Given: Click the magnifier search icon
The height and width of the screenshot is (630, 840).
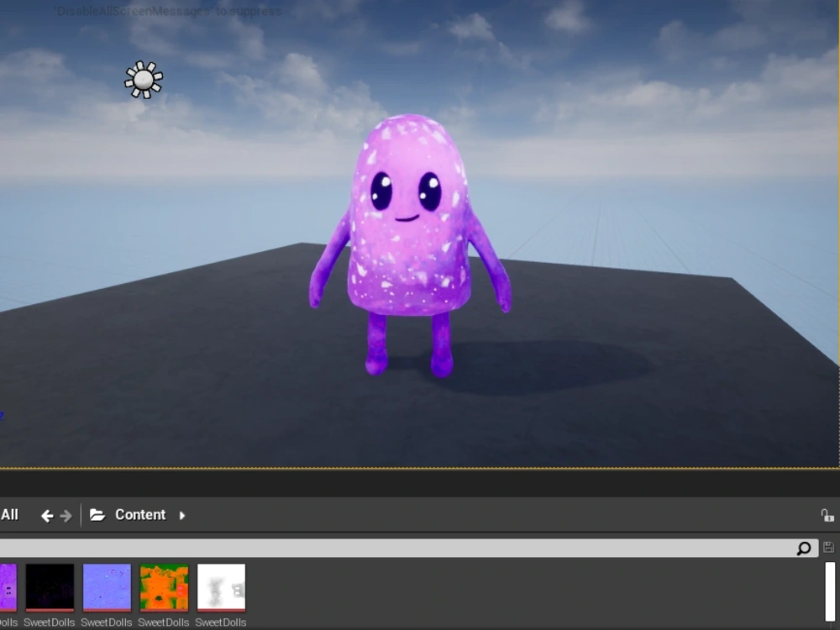Looking at the screenshot, I should (804, 548).
